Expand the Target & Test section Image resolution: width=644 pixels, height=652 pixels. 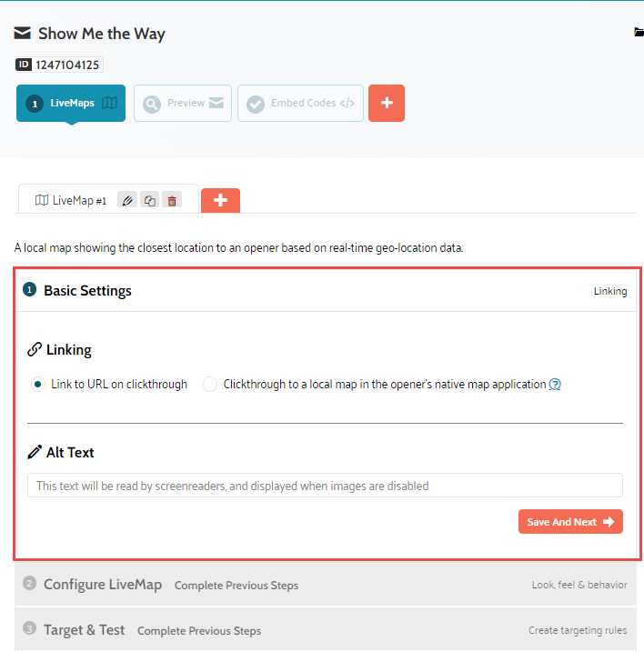[84, 630]
